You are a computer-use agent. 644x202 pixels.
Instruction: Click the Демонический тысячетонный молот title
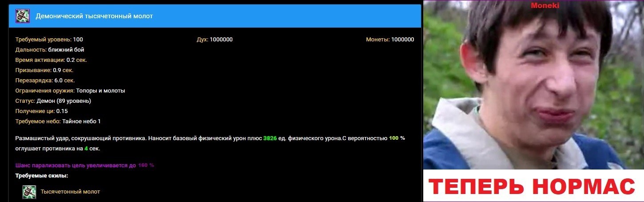tap(94, 16)
